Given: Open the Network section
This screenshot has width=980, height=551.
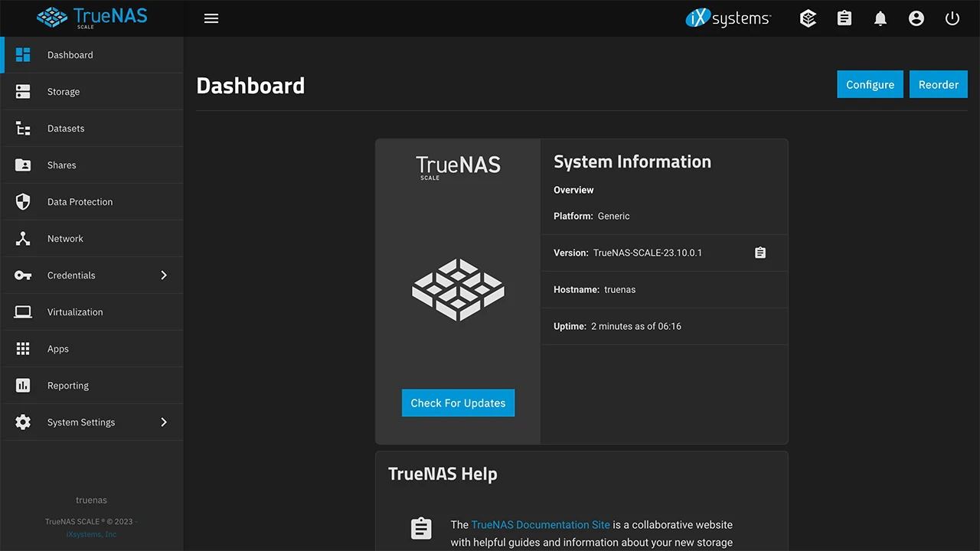Looking at the screenshot, I should [65, 238].
